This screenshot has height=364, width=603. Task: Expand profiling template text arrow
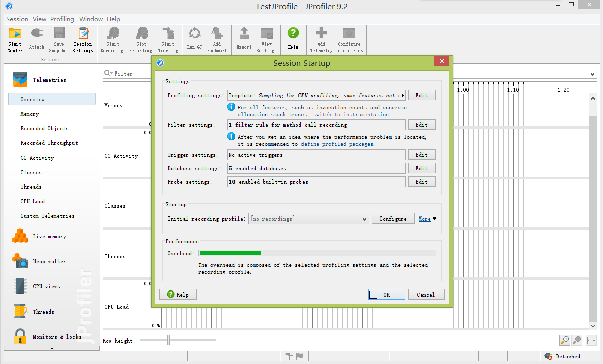403,95
